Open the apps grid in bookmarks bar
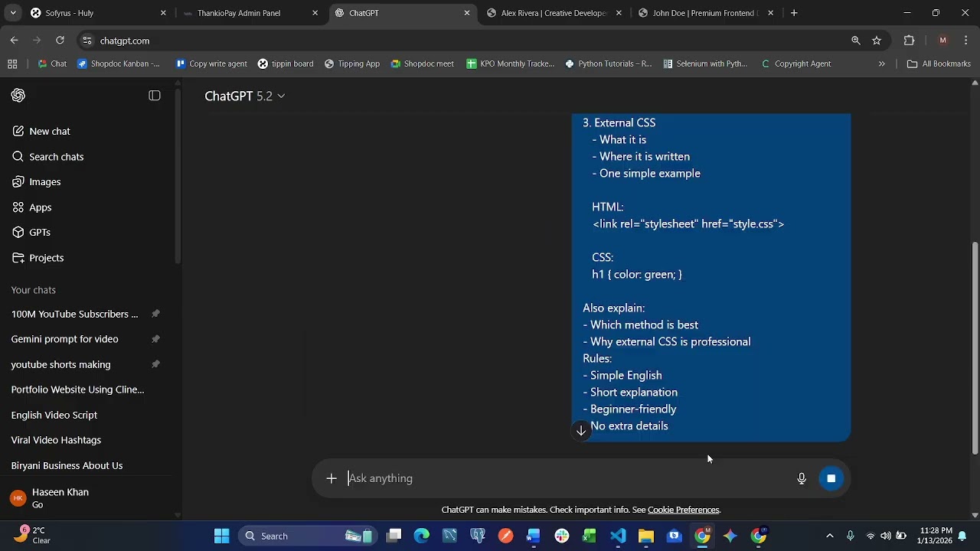Image resolution: width=980 pixels, height=551 pixels. click(12, 64)
